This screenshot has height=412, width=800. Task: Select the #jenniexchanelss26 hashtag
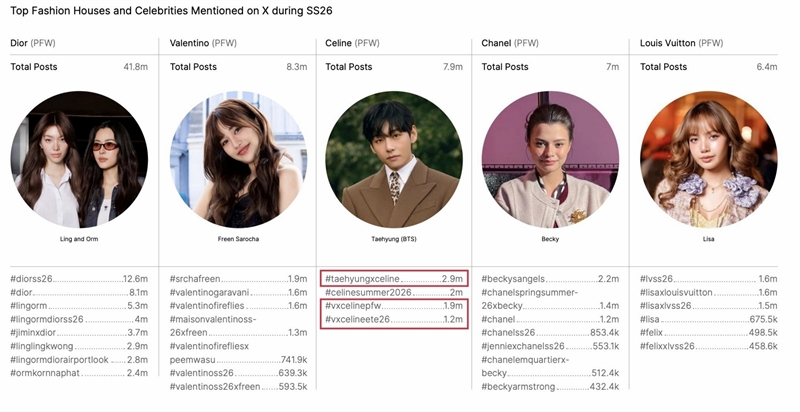[x=528, y=345]
